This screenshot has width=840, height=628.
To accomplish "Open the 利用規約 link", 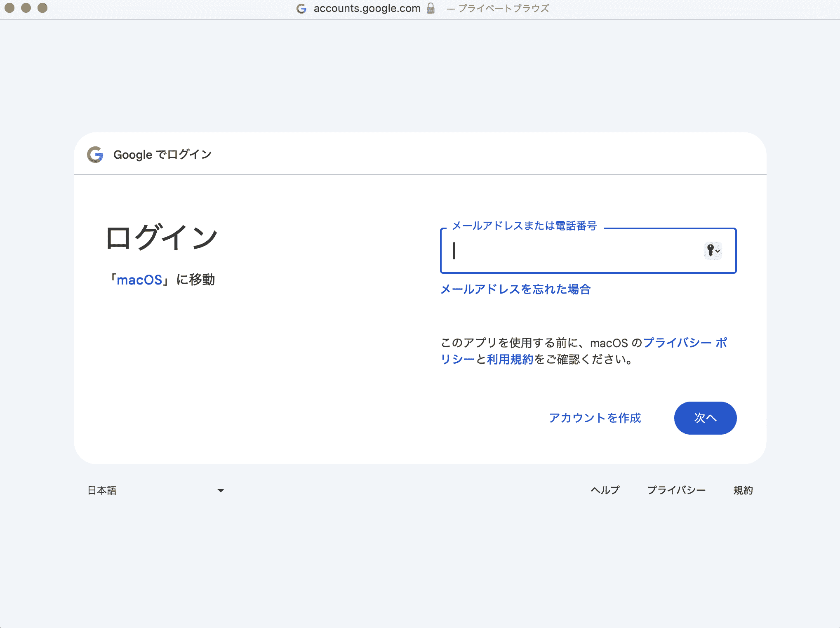I will (511, 360).
